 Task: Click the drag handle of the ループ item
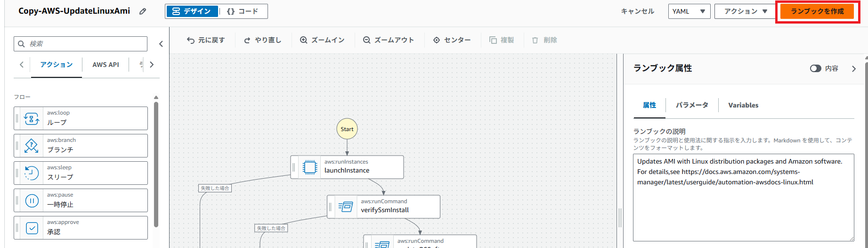[x=17, y=118]
